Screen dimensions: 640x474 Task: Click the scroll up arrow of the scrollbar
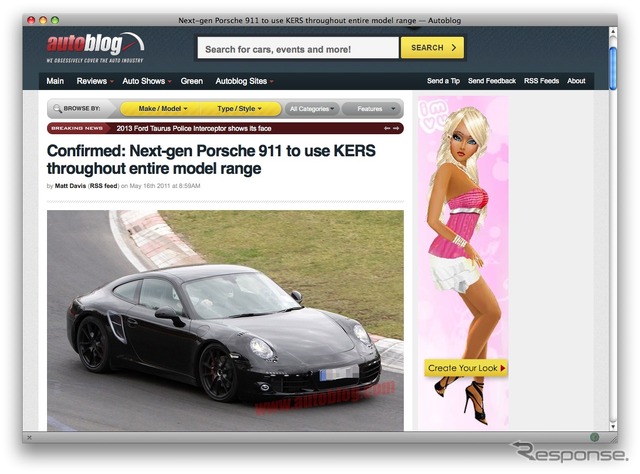pyautogui.click(x=613, y=32)
